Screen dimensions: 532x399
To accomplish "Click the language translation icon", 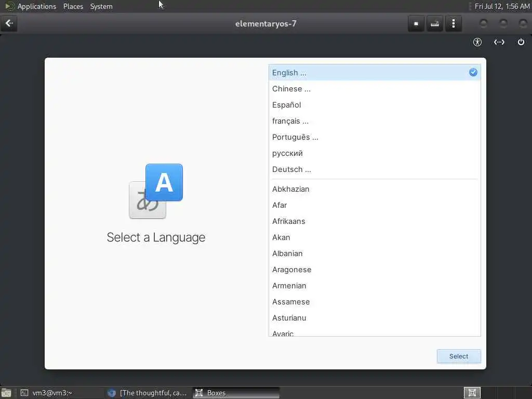I will (x=156, y=191).
